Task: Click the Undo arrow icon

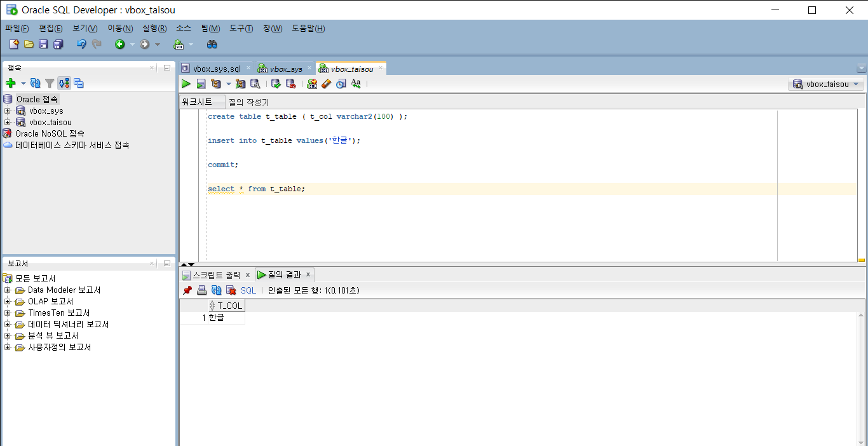Action: coord(81,44)
